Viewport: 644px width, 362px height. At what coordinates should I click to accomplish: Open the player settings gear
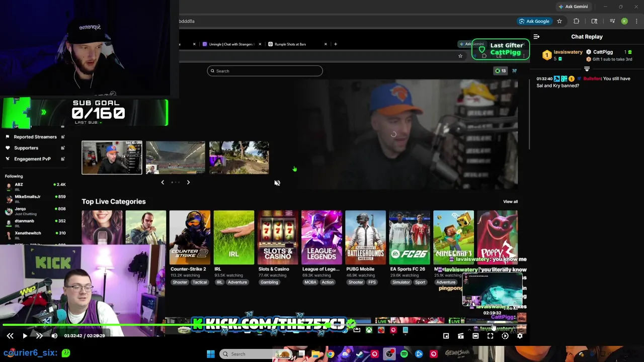point(520,336)
